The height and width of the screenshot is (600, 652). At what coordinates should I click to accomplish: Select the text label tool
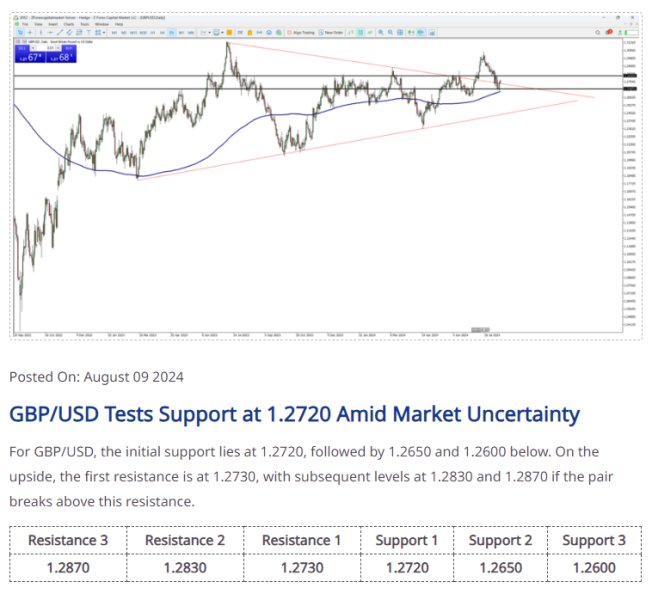pos(88,32)
